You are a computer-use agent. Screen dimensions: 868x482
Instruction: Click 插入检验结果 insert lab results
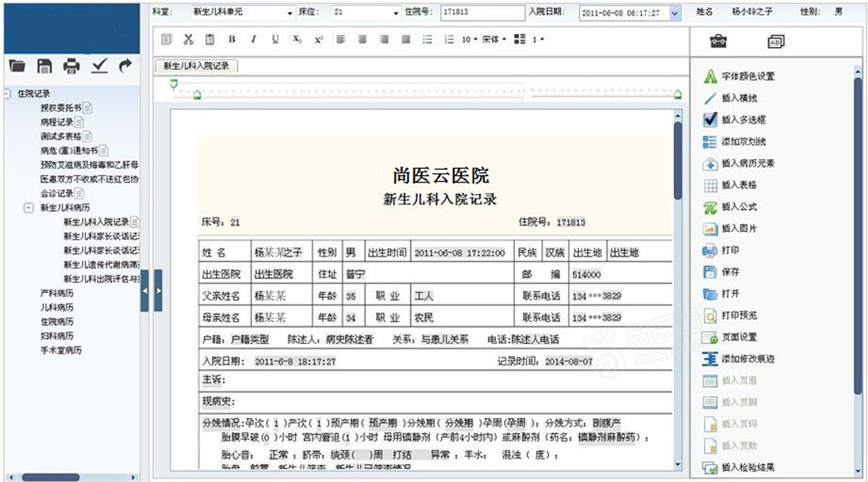(x=739, y=467)
